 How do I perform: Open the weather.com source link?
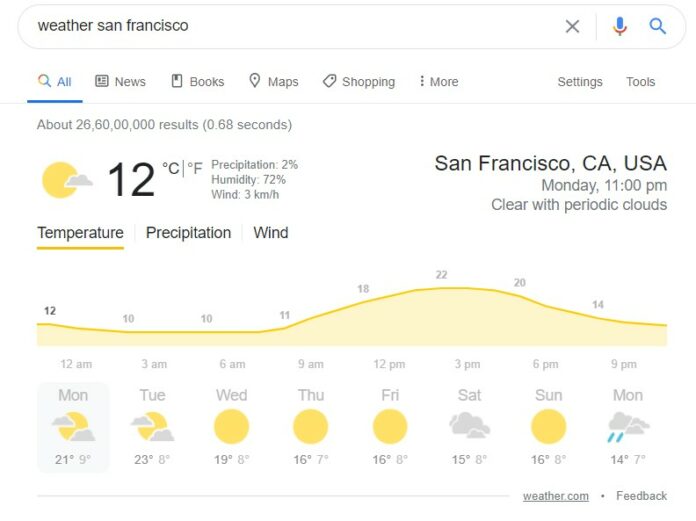[x=555, y=496]
